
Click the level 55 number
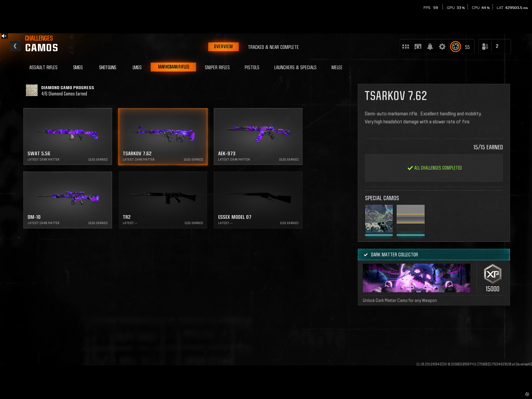point(467,47)
